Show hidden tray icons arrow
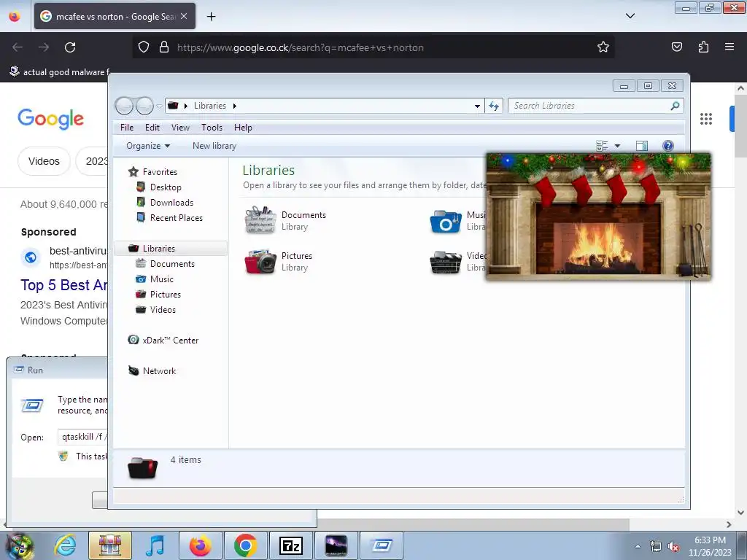The height and width of the screenshot is (560, 747). click(638, 546)
